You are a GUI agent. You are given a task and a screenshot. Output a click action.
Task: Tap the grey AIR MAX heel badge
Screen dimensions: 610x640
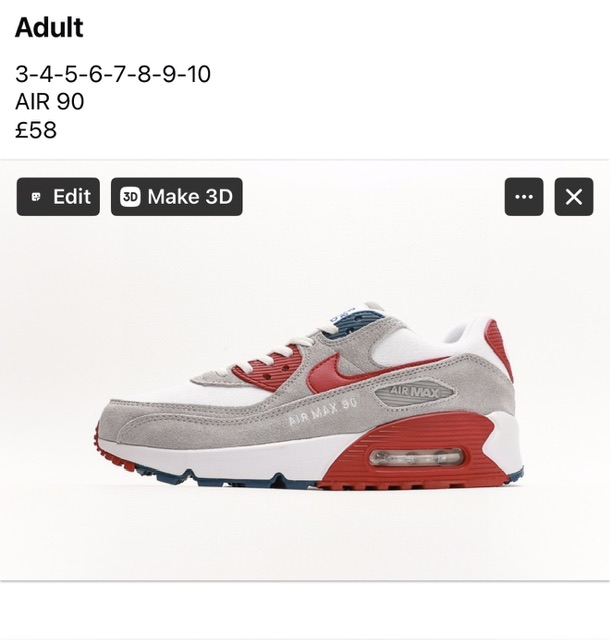414,392
